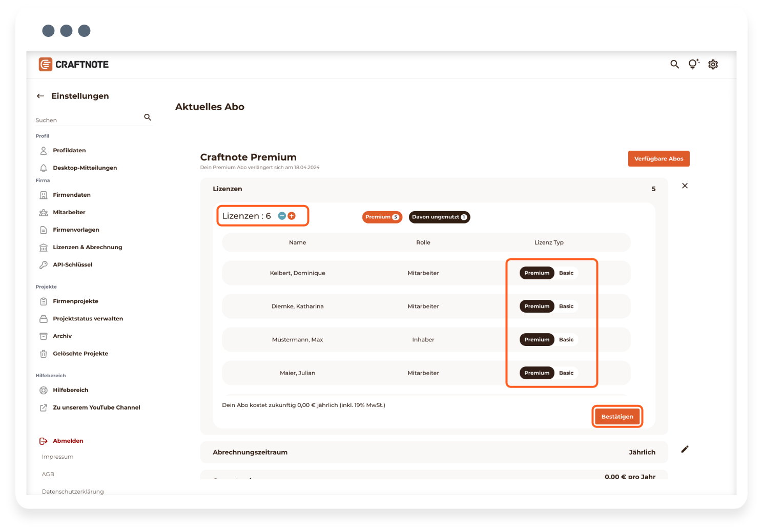This screenshot has width=763, height=532.
Task: Increase licenses with the plus button
Action: click(292, 216)
